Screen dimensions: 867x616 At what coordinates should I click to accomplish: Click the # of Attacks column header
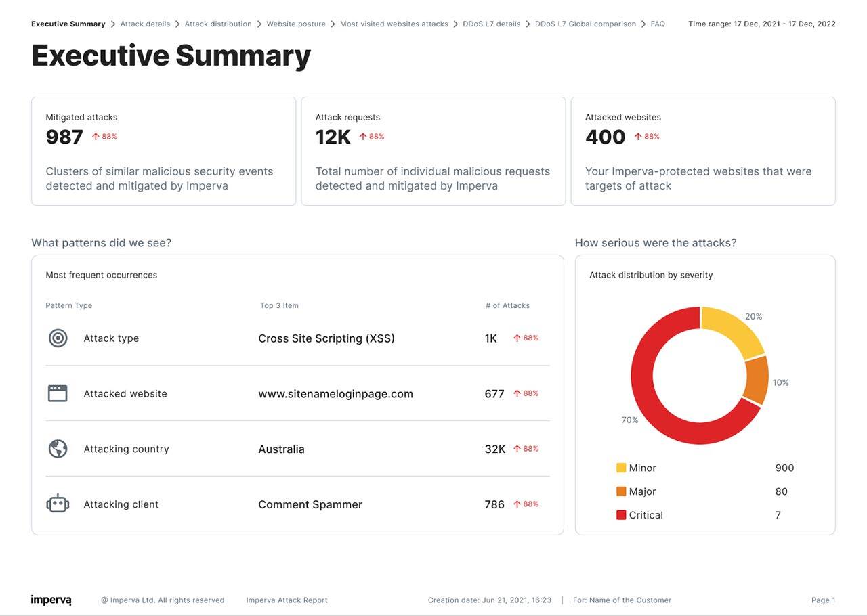[x=508, y=305]
